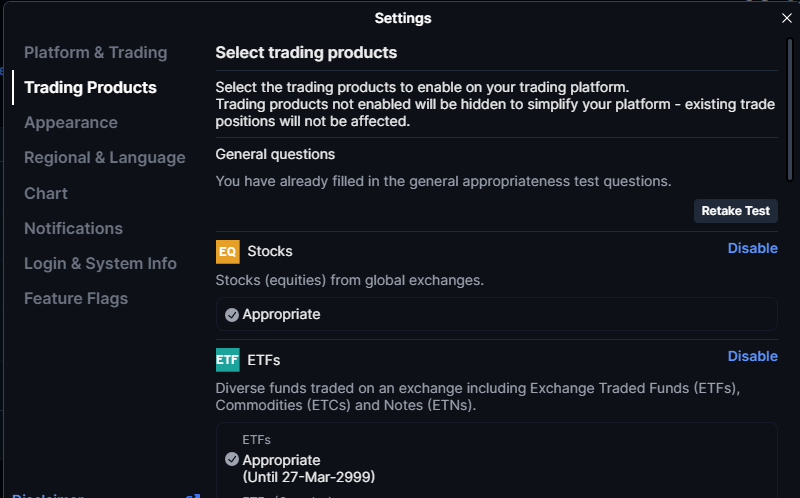
Task: Click the checkmark icon in the ETFs Appropriate status
Action: coord(232,459)
